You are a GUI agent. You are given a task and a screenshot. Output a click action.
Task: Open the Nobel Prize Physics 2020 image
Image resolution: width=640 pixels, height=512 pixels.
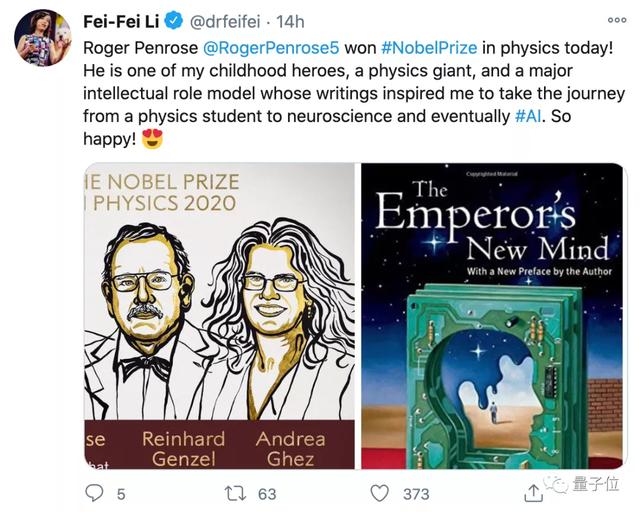pyautogui.click(x=219, y=316)
